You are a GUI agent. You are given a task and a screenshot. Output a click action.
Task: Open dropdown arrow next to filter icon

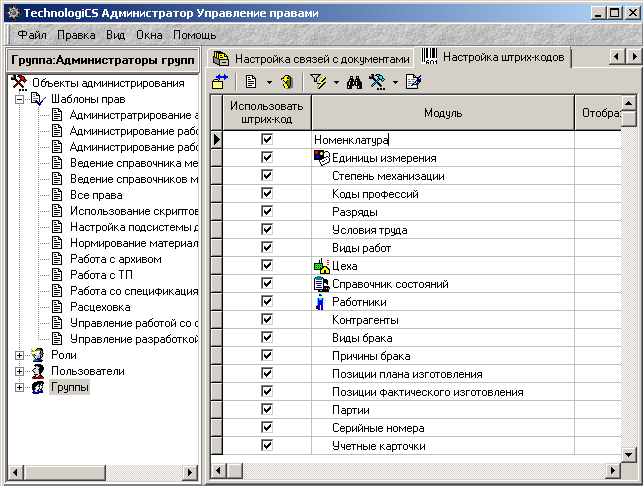tap(336, 82)
